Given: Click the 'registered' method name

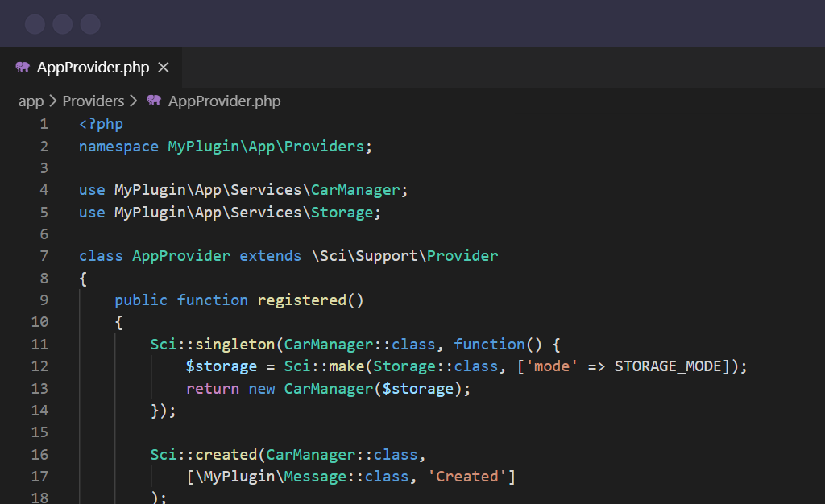Looking at the screenshot, I should pyautogui.click(x=302, y=300).
